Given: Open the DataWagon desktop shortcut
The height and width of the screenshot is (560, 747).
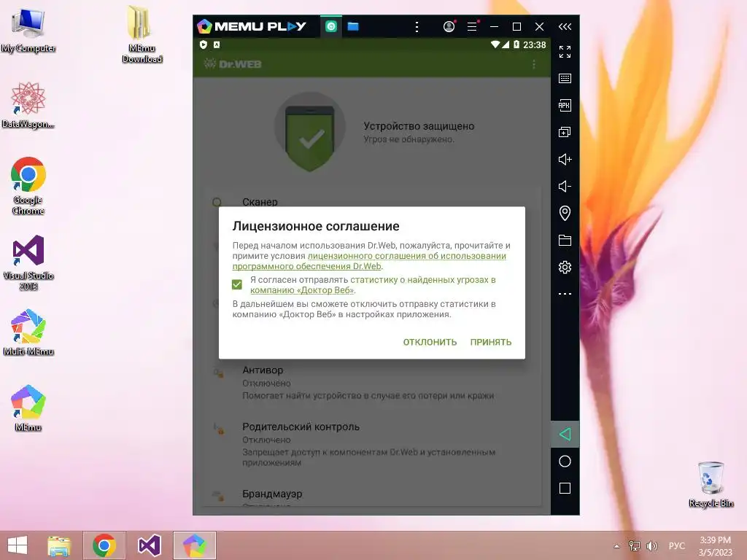Looking at the screenshot, I should click(28, 105).
